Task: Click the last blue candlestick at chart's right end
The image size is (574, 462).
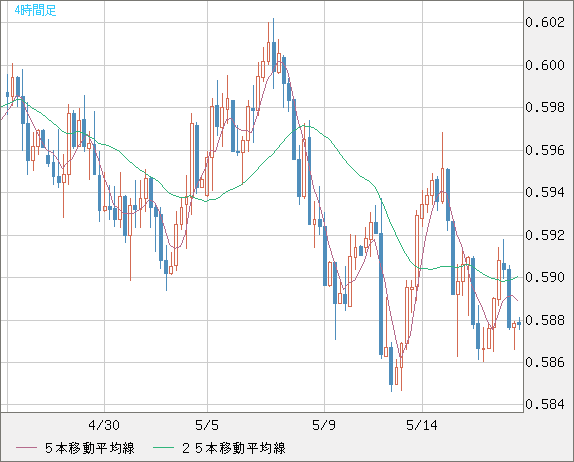Action: (519, 323)
